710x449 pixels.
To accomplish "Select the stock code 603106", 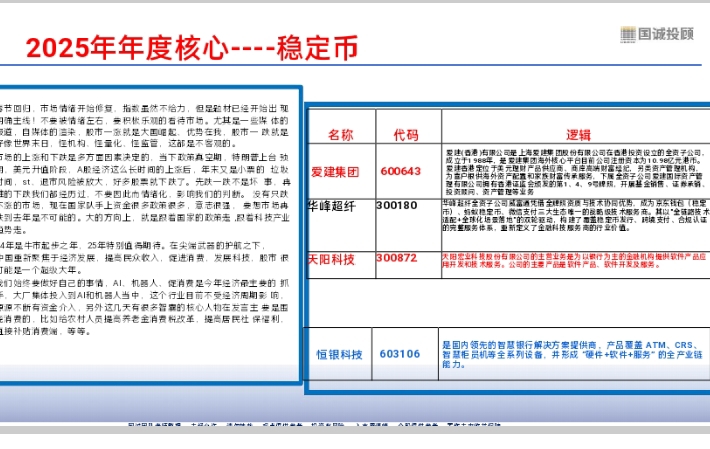I will pyautogui.click(x=400, y=354).
